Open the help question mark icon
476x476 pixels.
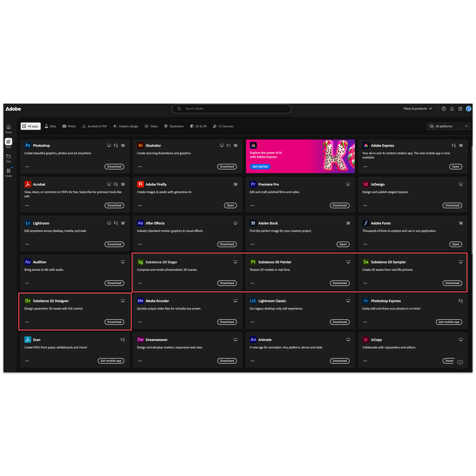443,109
